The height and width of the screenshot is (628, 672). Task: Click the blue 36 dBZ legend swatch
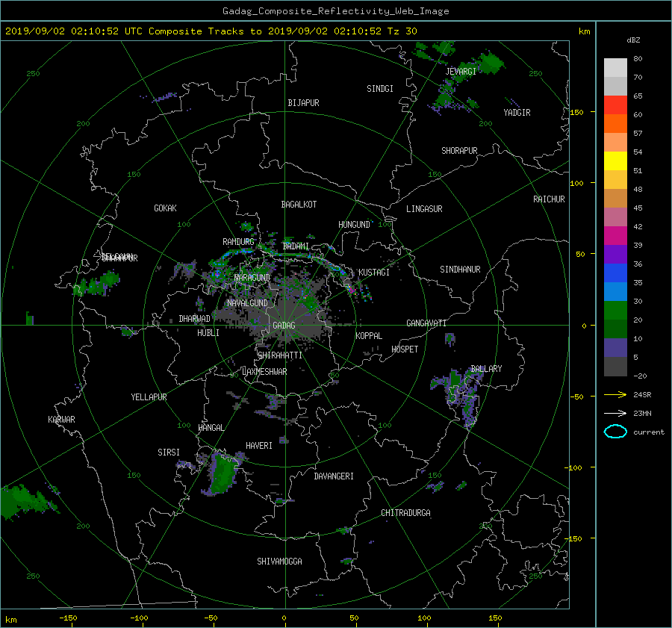[615, 273]
